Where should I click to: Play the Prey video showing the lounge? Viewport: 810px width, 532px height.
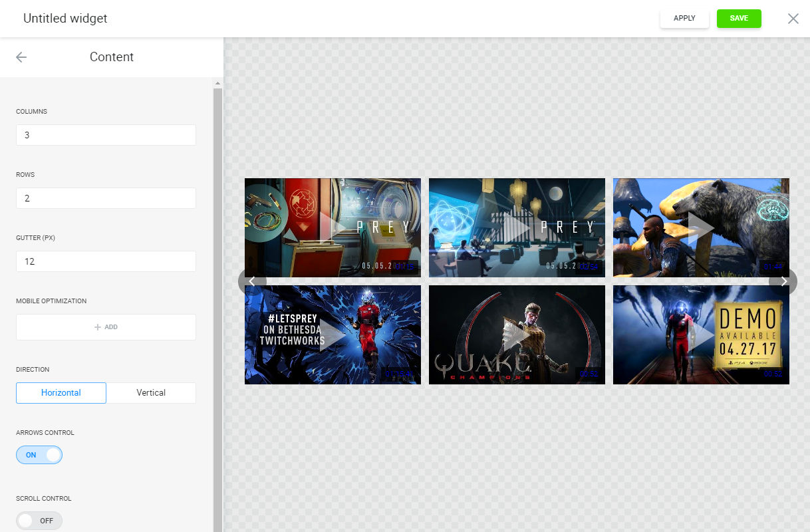[x=517, y=227]
